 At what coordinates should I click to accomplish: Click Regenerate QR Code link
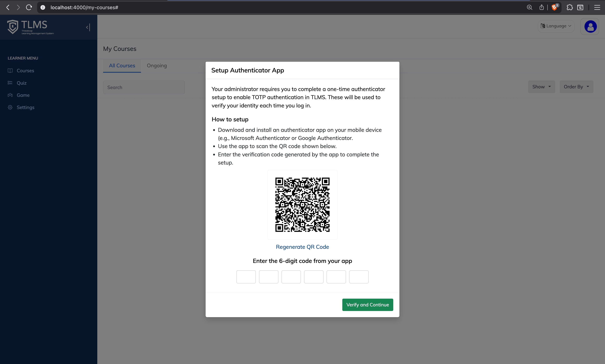pos(302,247)
